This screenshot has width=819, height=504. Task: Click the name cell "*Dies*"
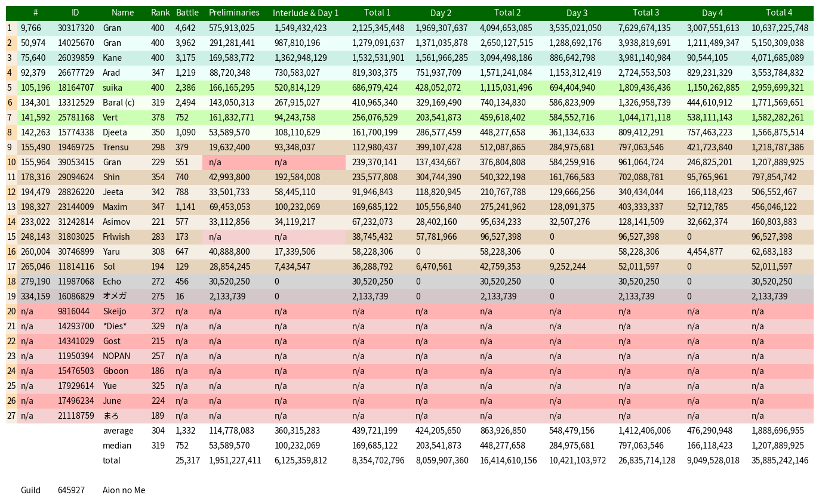tap(115, 326)
